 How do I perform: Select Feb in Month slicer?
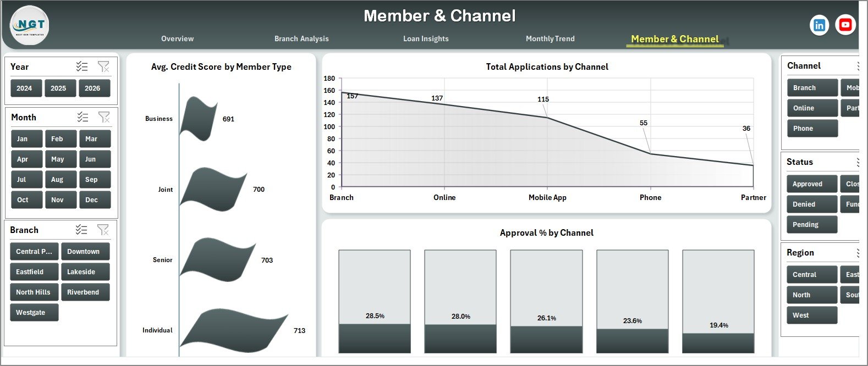(61, 138)
